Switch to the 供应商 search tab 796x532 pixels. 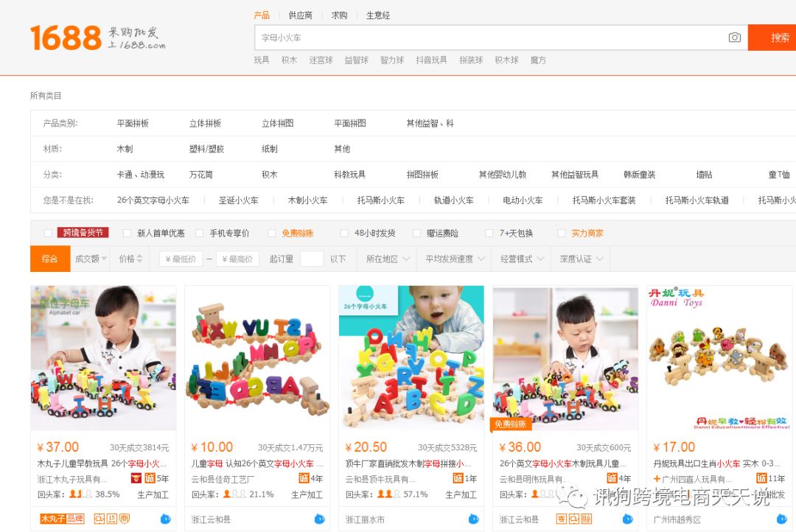pos(301,15)
